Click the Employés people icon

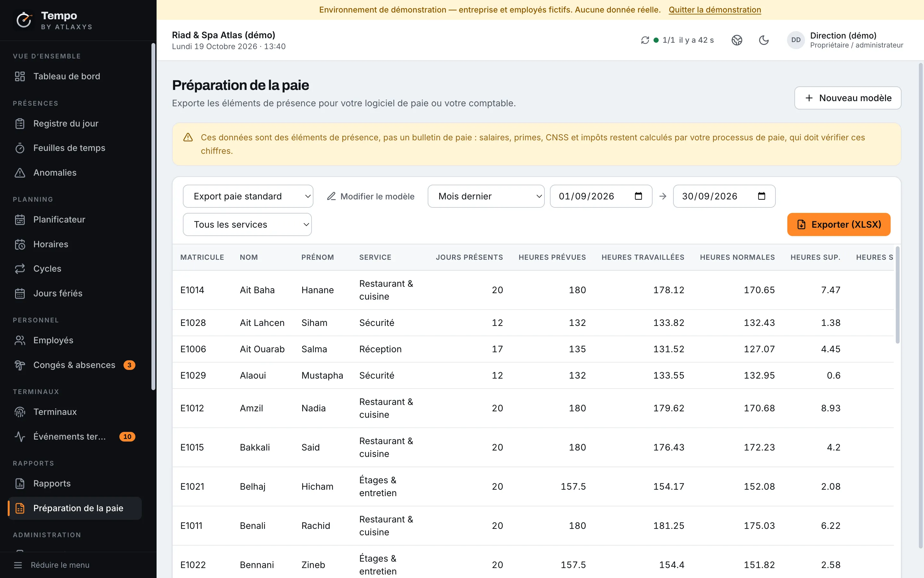pos(20,341)
